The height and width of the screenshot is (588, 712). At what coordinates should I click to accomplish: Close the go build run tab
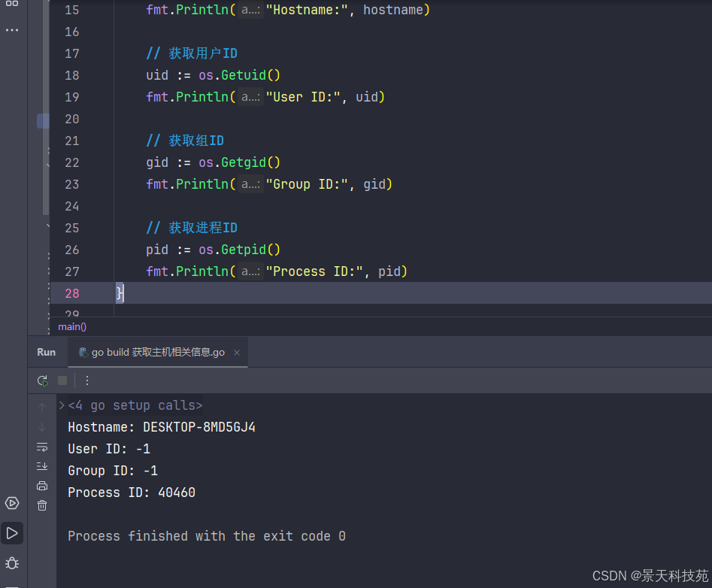click(x=236, y=352)
